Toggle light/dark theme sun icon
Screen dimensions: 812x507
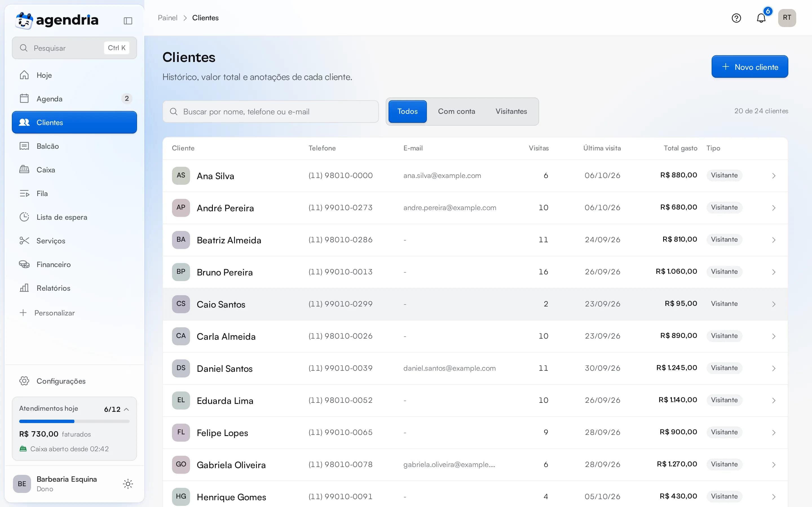point(128,484)
